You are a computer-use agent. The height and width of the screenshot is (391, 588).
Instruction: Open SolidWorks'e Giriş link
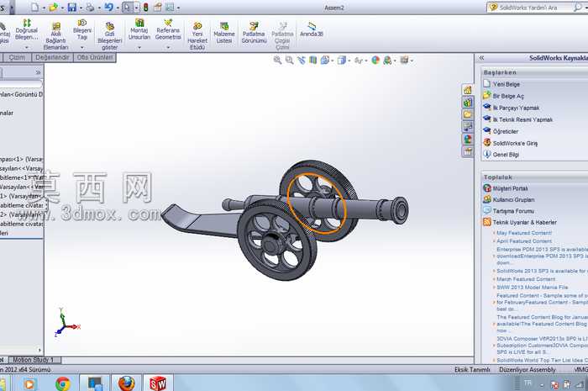(x=515, y=143)
